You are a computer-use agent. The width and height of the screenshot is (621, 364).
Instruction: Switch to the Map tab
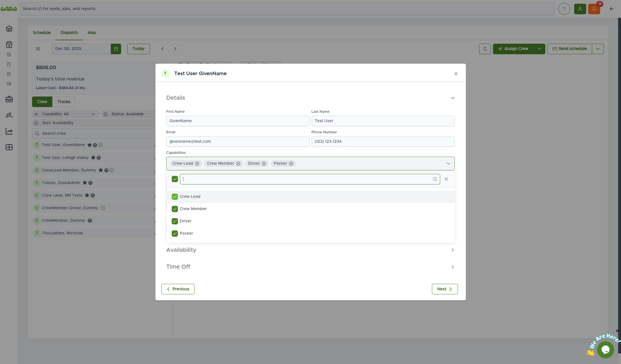(92, 33)
